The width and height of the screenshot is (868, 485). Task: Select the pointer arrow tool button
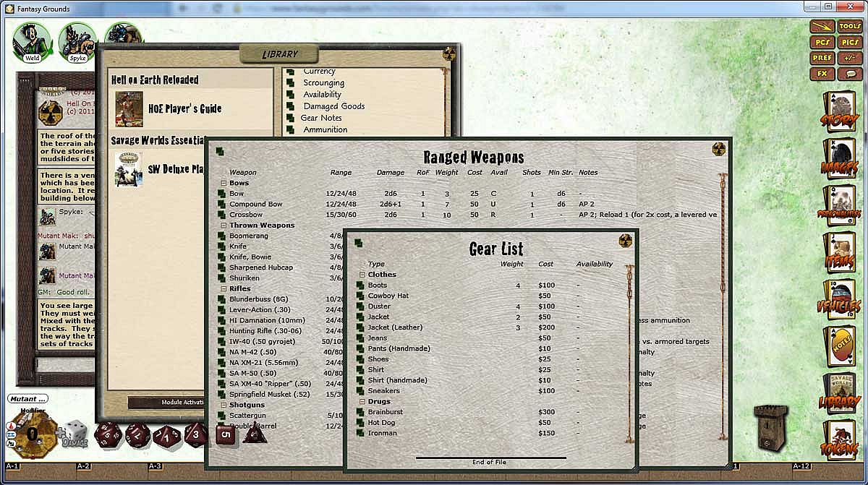[822, 26]
